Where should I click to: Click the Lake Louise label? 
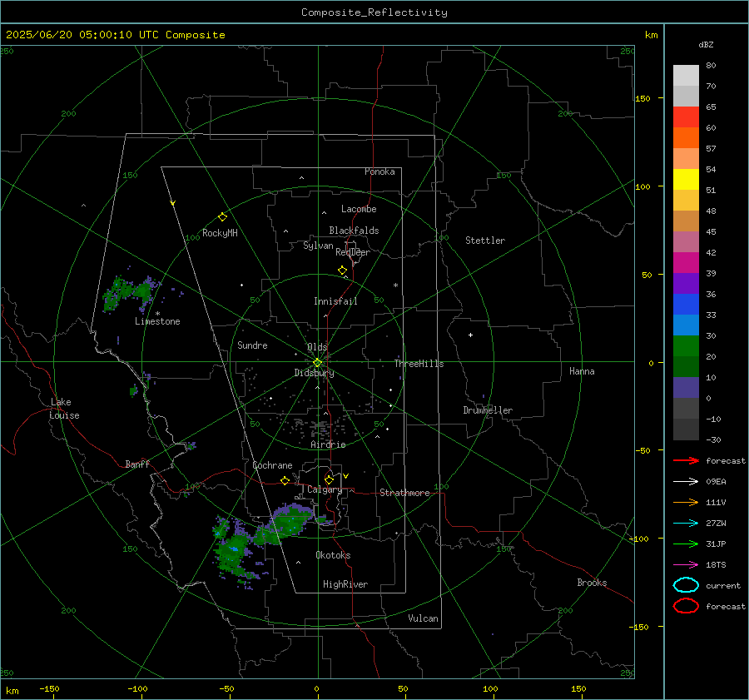tap(64, 409)
